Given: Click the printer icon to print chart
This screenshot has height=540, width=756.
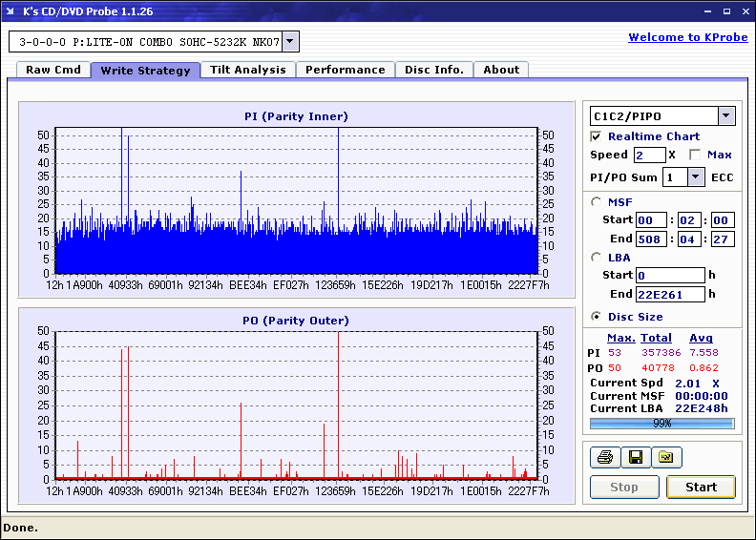Looking at the screenshot, I should pos(604,458).
